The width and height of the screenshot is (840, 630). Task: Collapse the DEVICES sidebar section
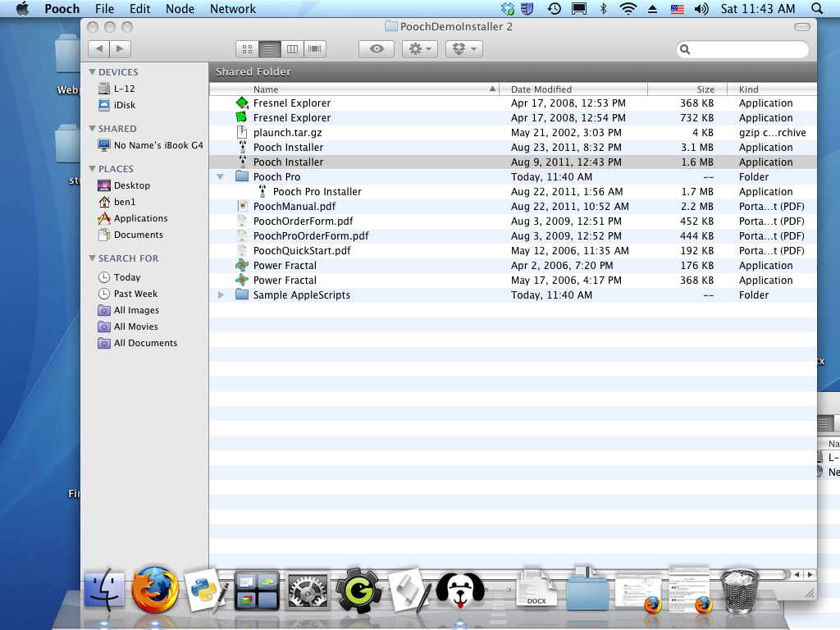(x=92, y=72)
